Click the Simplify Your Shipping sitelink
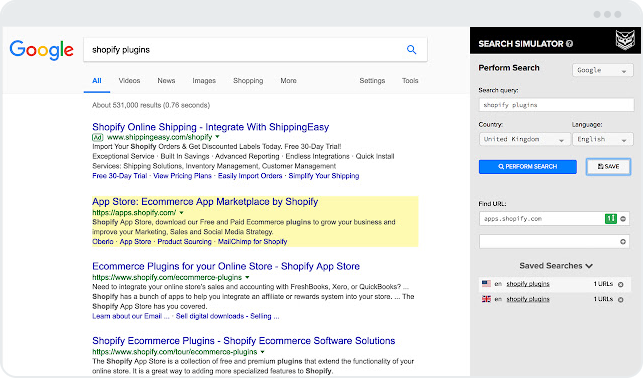The image size is (643, 378). (x=324, y=176)
